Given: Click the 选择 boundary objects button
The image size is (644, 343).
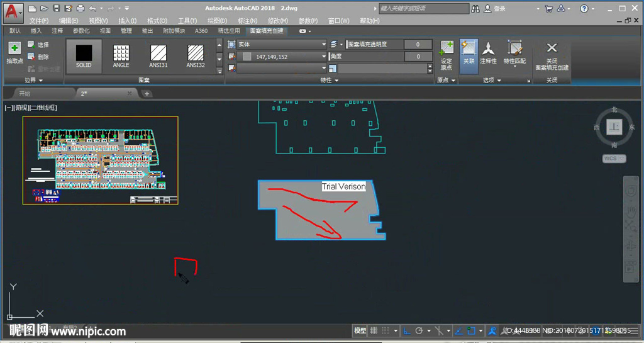Looking at the screenshot, I should tap(38, 44).
